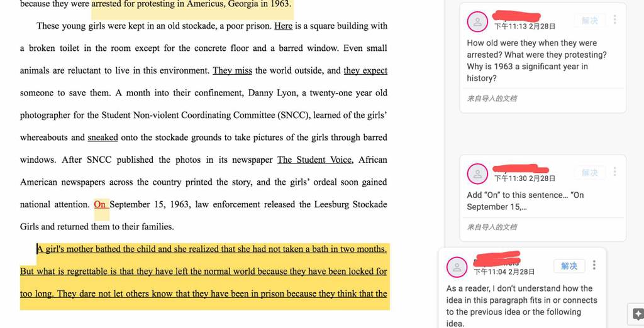Resolve the 11:30 comment using 解决
The width and height of the screenshot is (644, 328).
click(590, 172)
